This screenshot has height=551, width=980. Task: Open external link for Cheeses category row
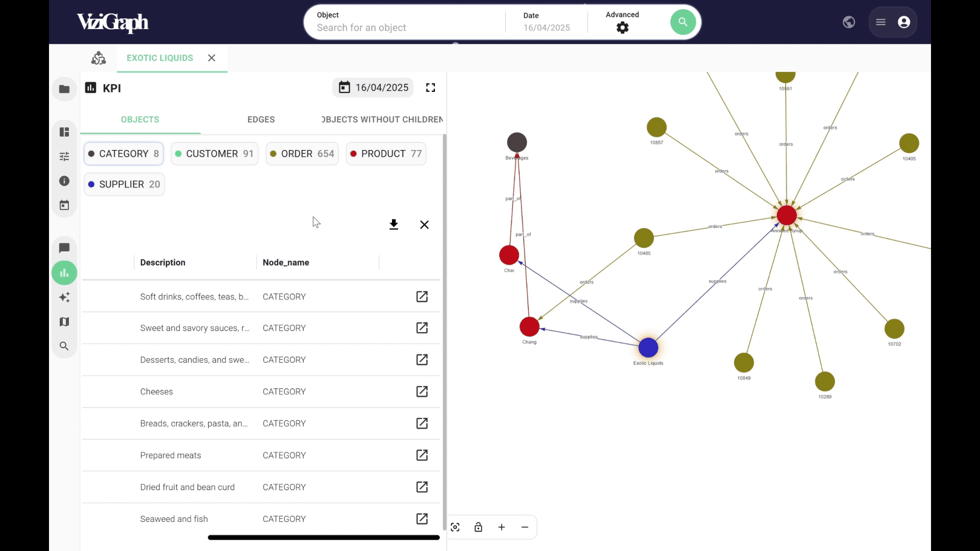point(422,391)
